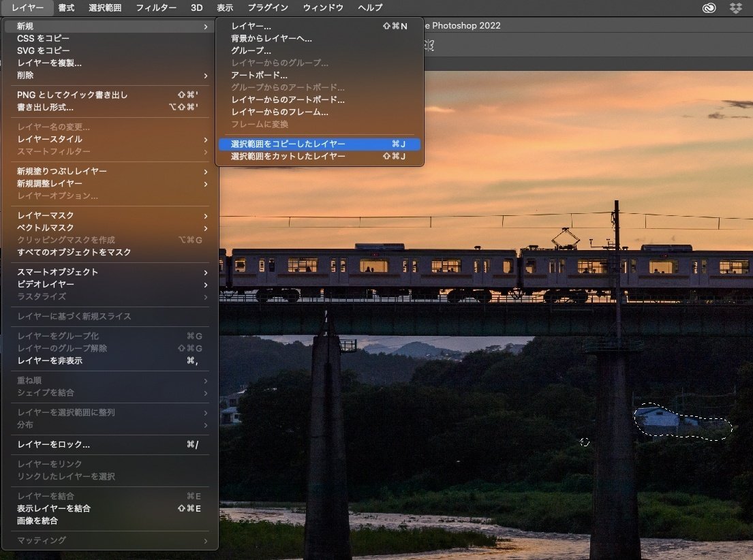Expand the レイヤーマスク submenu

point(110,216)
